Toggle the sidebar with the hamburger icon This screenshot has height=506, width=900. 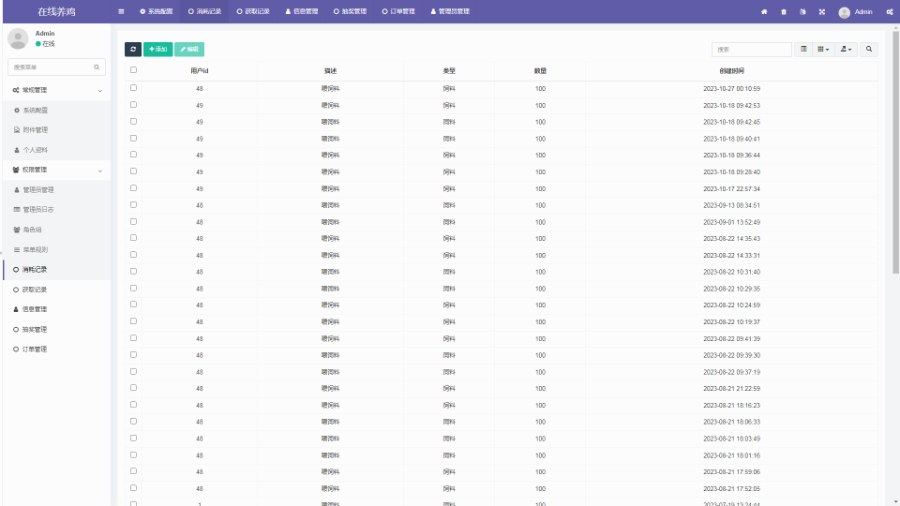pos(121,11)
